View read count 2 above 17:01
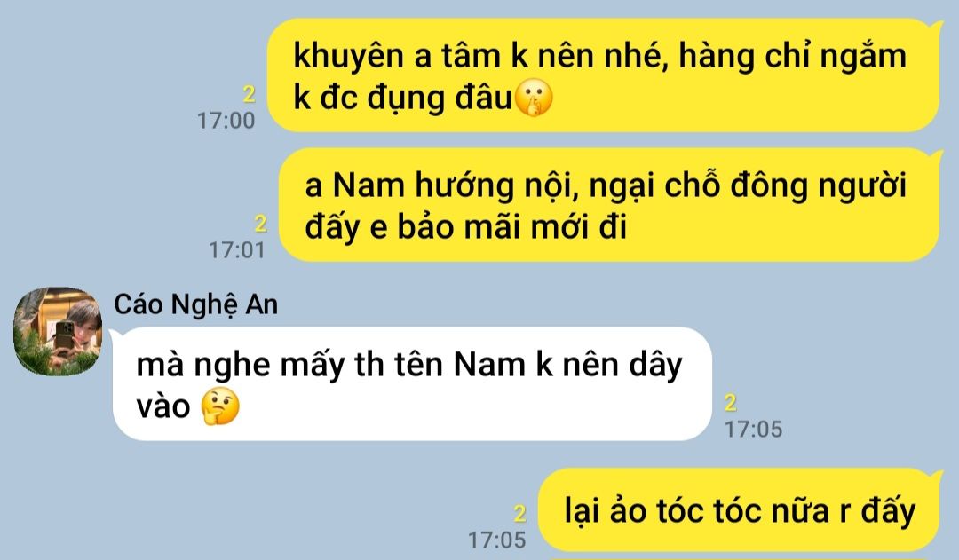 coord(260,224)
